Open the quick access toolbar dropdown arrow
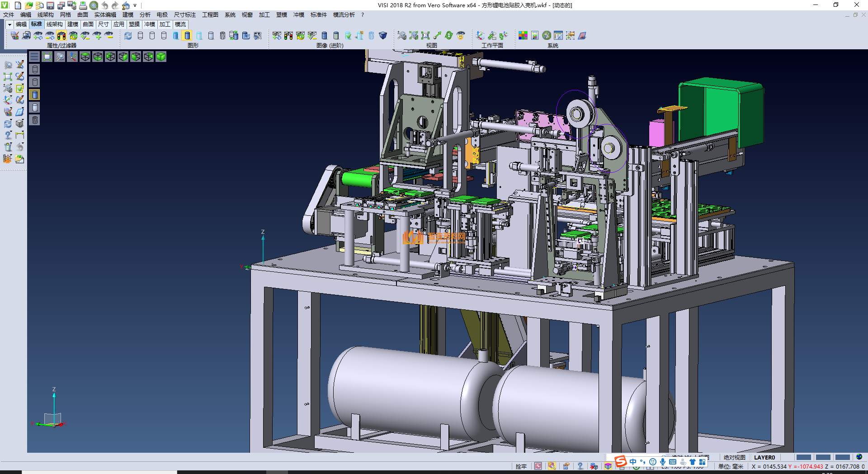Viewport: 868px width, 474px height. (135, 5)
